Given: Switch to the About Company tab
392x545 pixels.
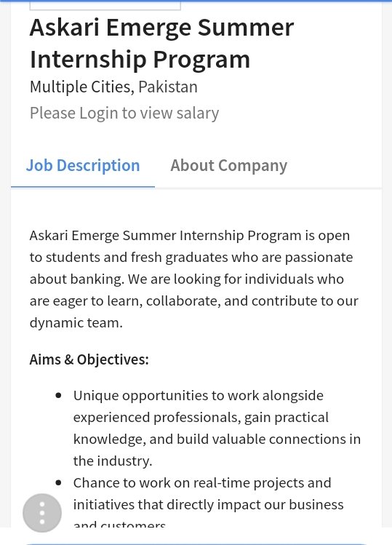Looking at the screenshot, I should click(228, 165).
